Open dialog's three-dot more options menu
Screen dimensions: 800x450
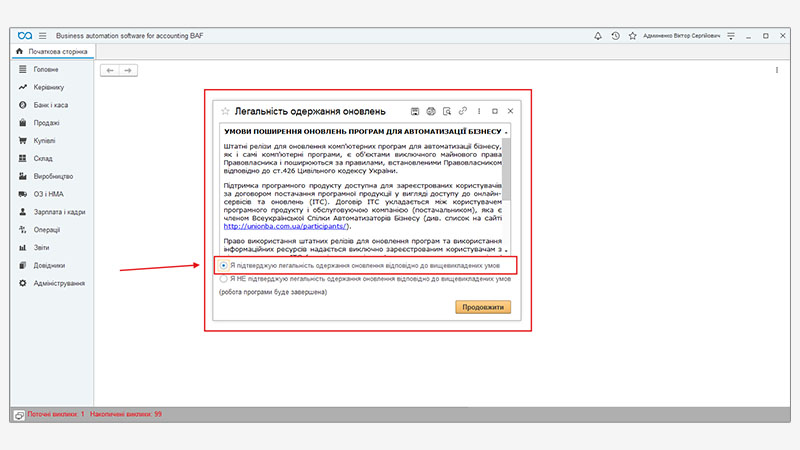(x=480, y=110)
